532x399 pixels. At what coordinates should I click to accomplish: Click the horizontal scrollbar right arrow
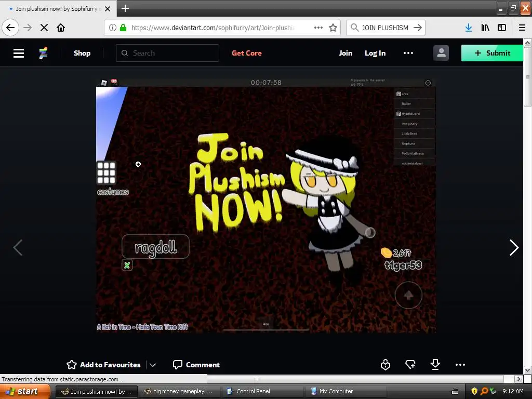pos(518,379)
